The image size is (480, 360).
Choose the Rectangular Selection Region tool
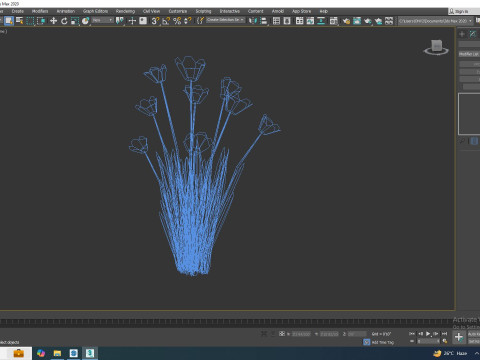tap(30, 21)
